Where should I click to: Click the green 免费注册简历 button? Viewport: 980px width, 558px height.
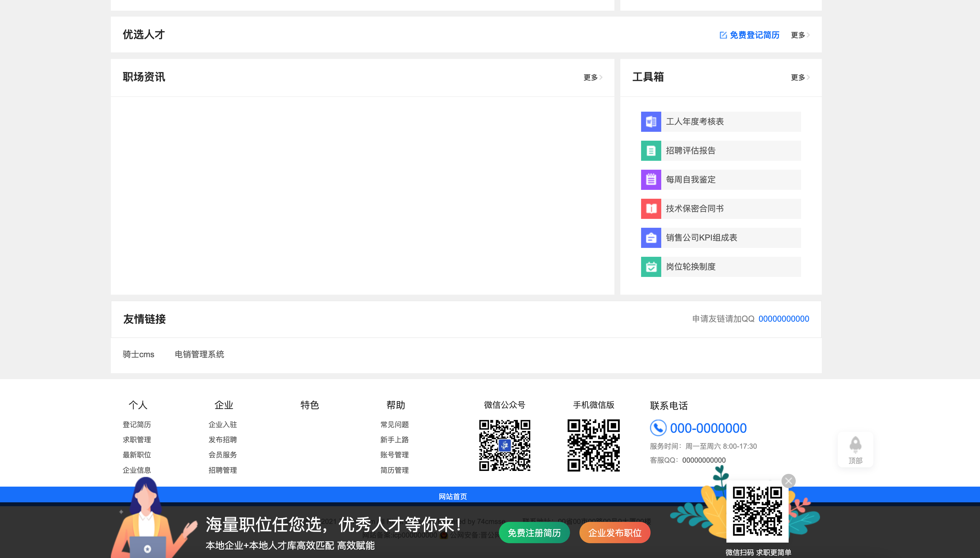click(x=534, y=533)
